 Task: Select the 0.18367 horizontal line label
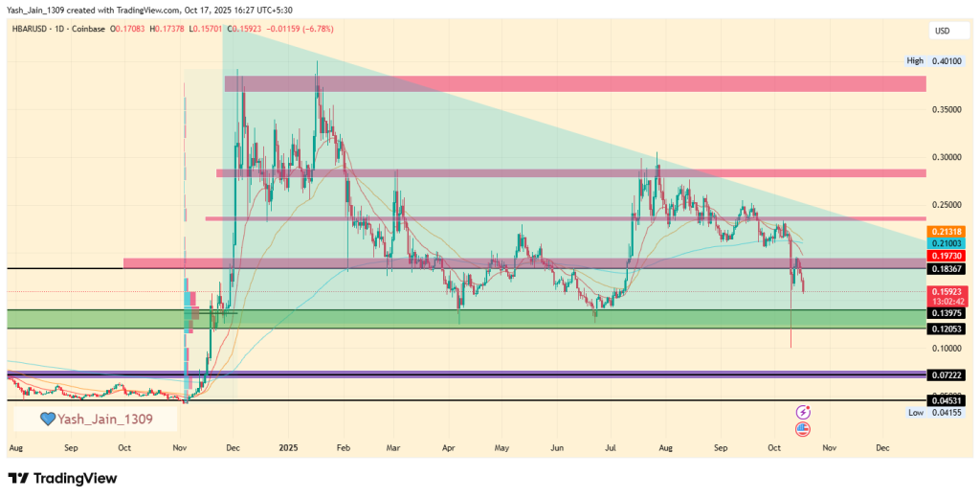947,271
